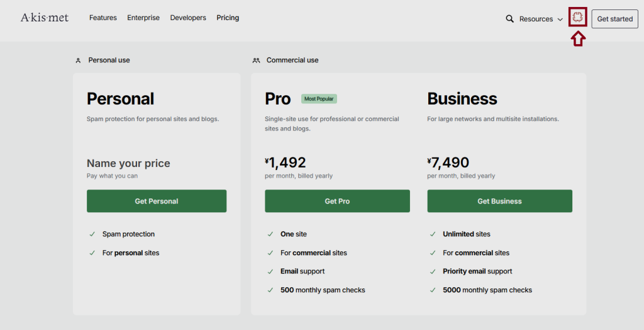The width and height of the screenshot is (644, 330).
Task: Click checkmark beside 500 monthly spam checks
Action: point(270,290)
